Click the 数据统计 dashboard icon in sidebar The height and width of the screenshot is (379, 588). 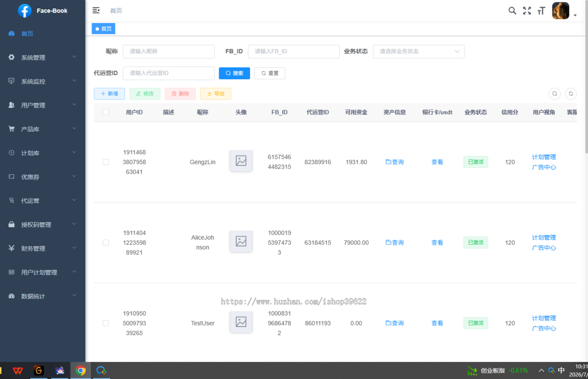coord(11,296)
